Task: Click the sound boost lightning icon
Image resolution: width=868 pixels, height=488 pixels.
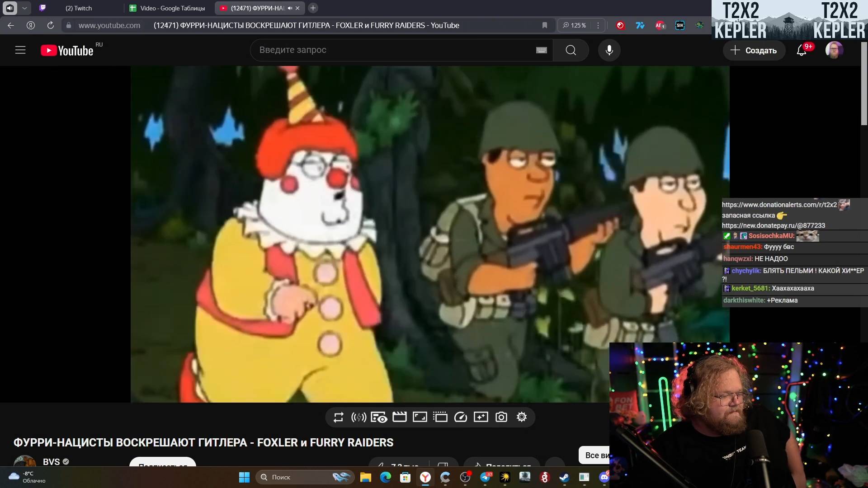Action: coord(359,417)
